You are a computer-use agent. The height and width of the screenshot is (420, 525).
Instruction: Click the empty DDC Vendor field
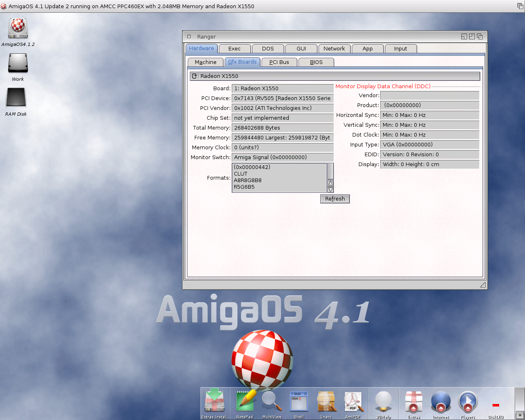[430, 95]
